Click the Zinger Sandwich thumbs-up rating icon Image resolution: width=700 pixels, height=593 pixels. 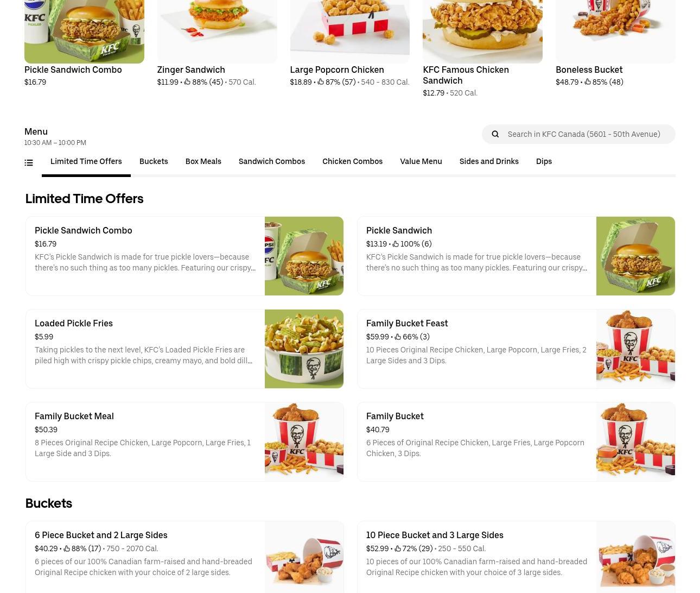click(x=187, y=82)
